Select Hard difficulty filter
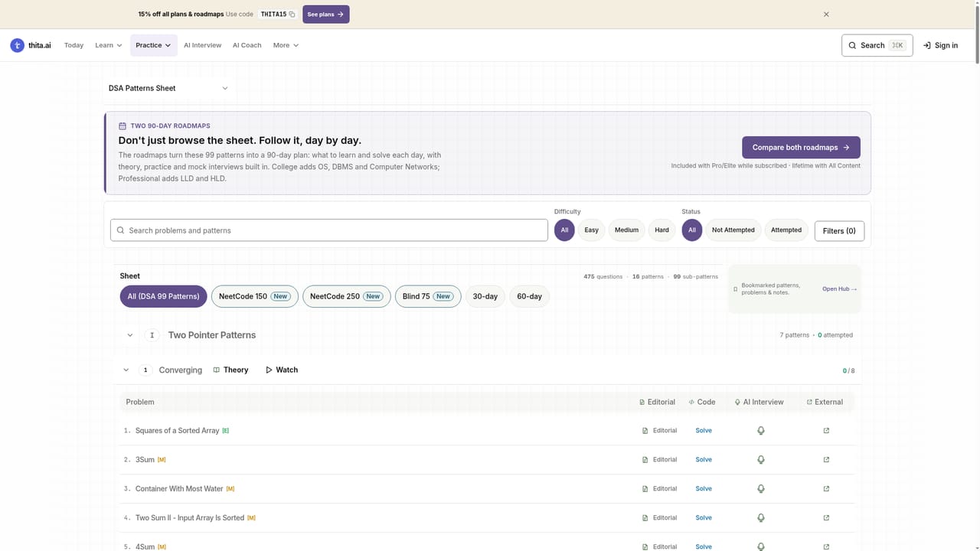The image size is (980, 551). 662,230
